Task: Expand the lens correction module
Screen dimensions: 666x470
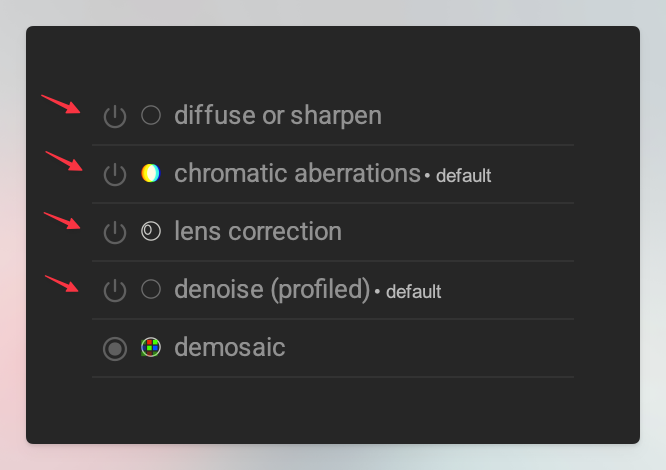Action: pyautogui.click(x=258, y=232)
